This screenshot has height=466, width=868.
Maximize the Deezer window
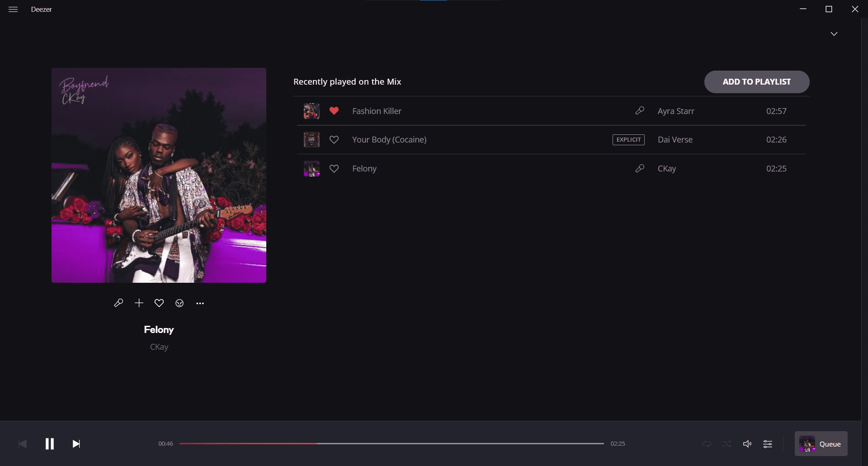click(829, 9)
